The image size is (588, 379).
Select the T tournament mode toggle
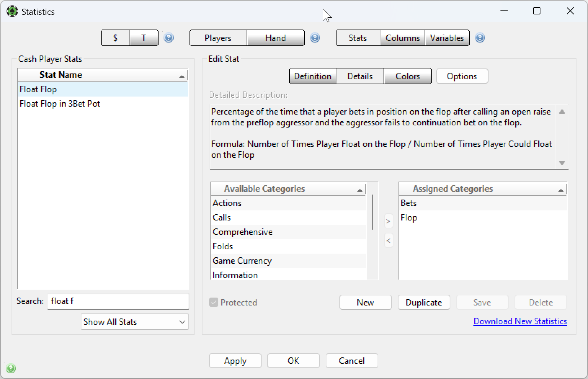(x=144, y=38)
